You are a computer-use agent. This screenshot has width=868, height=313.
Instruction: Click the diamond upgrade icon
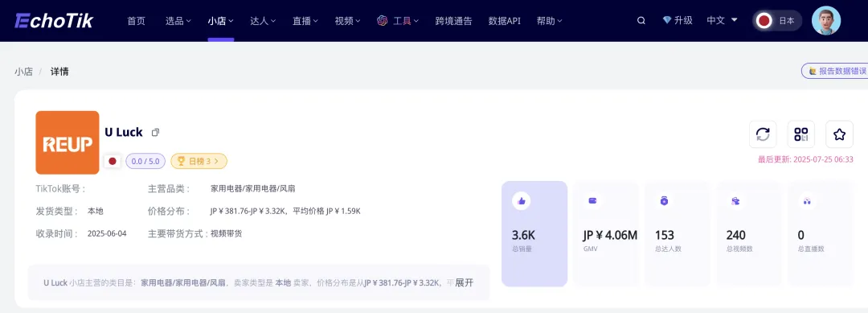pyautogui.click(x=667, y=20)
